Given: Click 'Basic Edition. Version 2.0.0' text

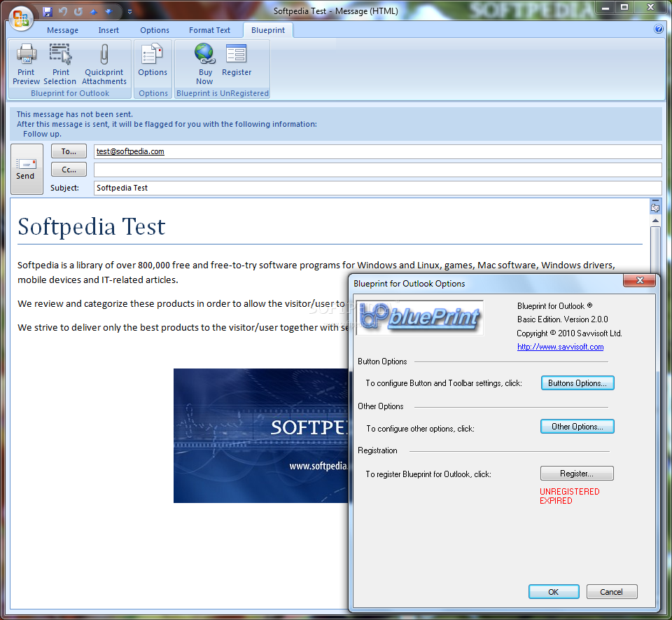Looking at the screenshot, I should 562,319.
